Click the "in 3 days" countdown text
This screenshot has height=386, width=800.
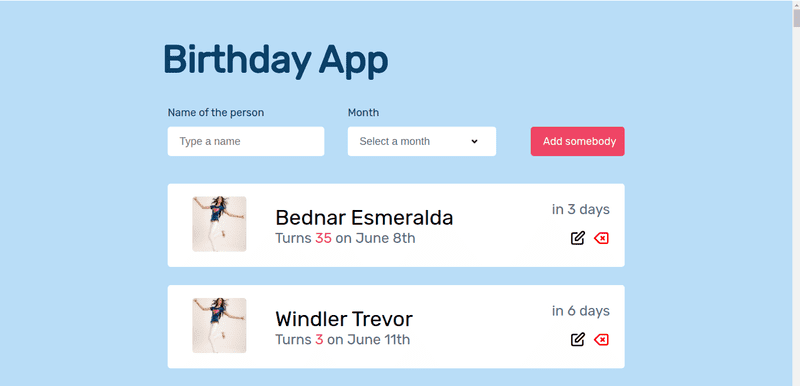(x=581, y=210)
